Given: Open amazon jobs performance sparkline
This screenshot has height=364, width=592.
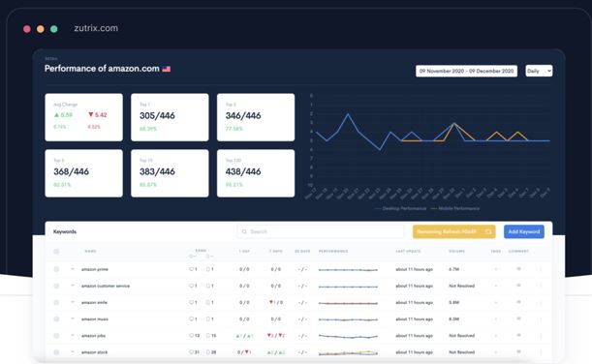Looking at the screenshot, I should click(x=348, y=336).
